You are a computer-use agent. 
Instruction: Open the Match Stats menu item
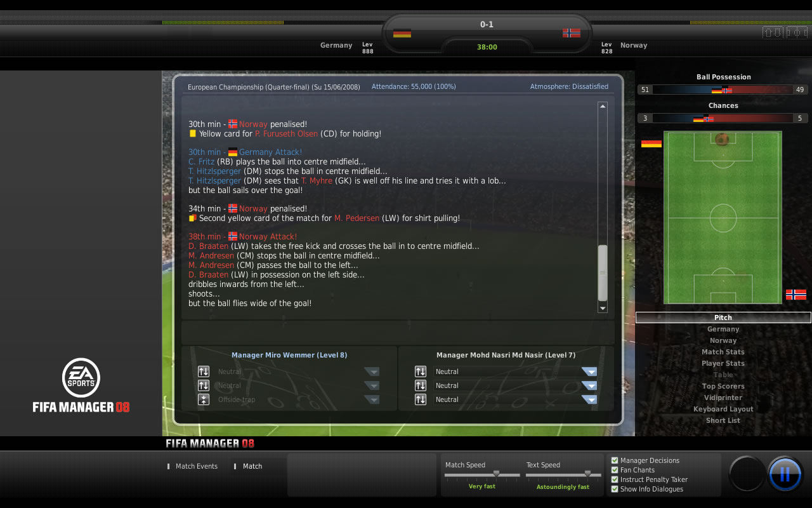pyautogui.click(x=723, y=352)
